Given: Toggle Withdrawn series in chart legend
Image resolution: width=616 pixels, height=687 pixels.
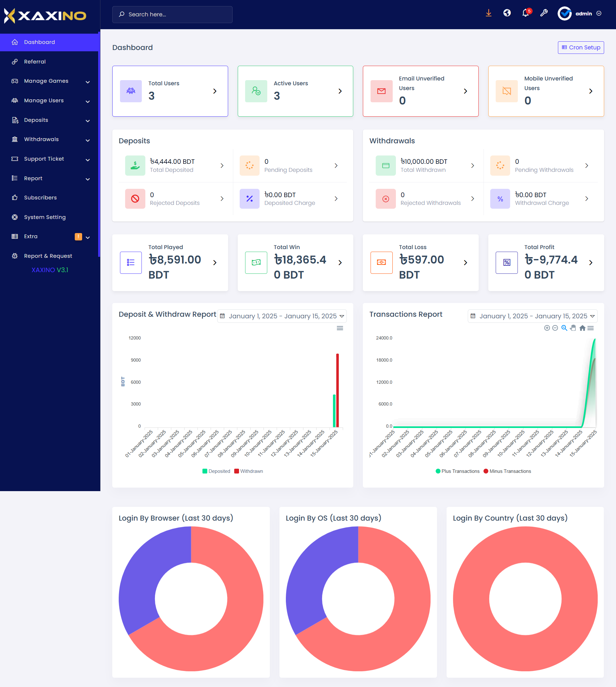Looking at the screenshot, I should tap(248, 471).
